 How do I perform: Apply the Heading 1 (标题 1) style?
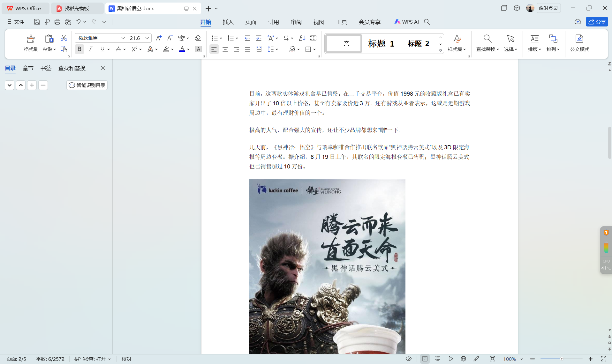(381, 43)
